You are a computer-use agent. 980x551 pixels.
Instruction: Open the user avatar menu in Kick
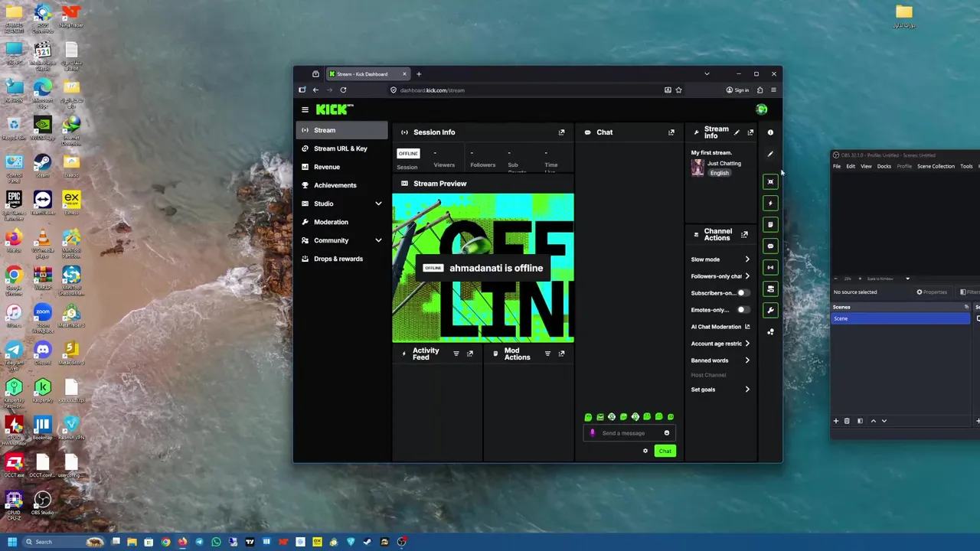[761, 109]
